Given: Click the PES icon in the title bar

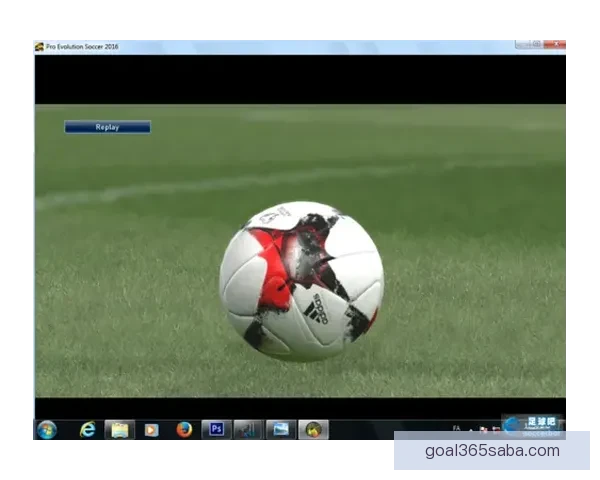Looking at the screenshot, I should point(39,47).
